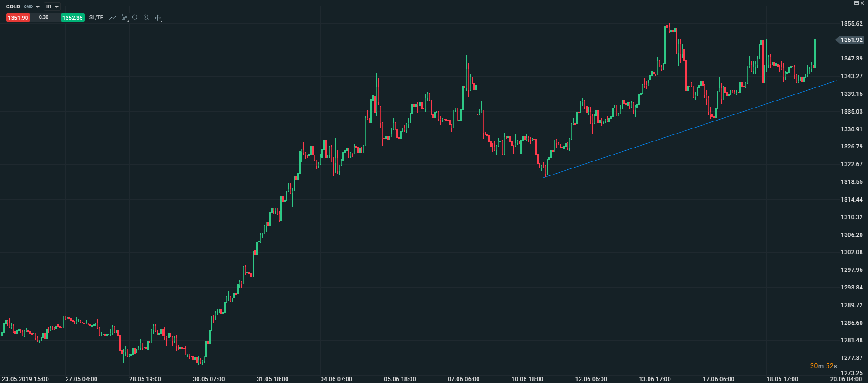Decrease trade volume with minus button
Viewport: 868px width, 383px height.
click(36, 17)
